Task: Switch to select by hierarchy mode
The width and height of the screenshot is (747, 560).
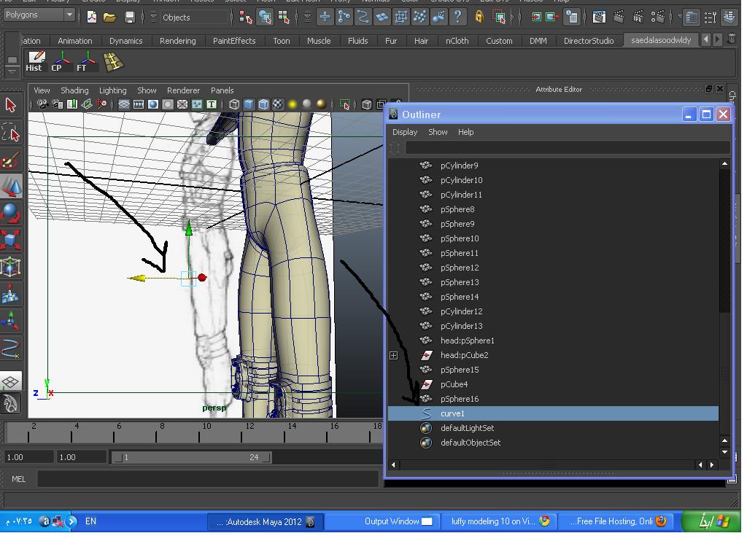Action: click(245, 17)
